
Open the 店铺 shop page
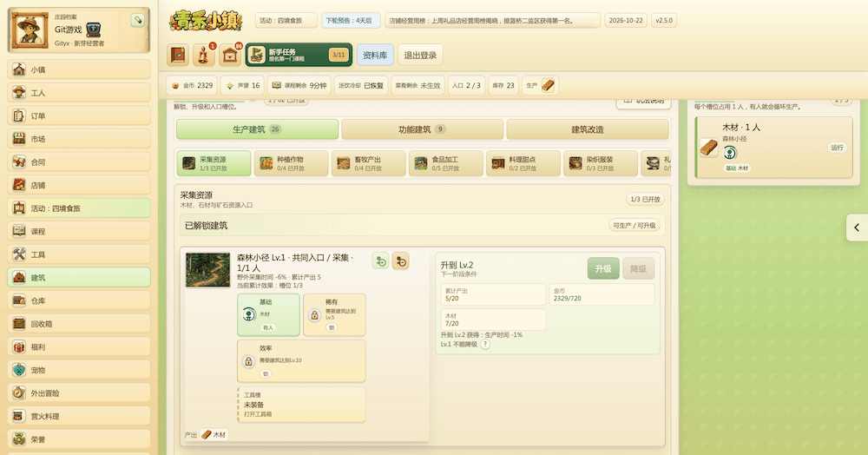point(79,185)
